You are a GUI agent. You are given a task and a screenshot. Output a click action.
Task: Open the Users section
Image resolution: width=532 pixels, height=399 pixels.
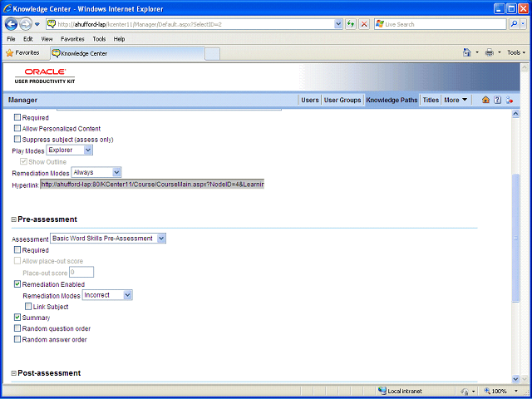pyautogui.click(x=310, y=100)
